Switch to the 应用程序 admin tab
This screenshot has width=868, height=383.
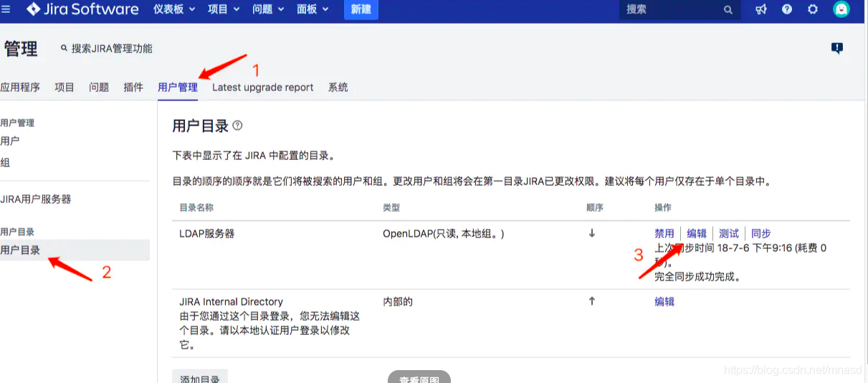click(x=20, y=88)
